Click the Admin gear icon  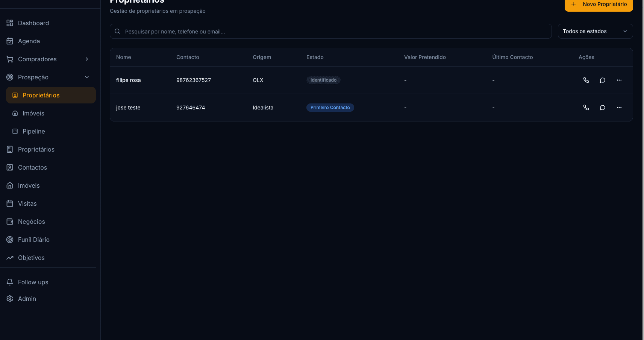(10, 299)
